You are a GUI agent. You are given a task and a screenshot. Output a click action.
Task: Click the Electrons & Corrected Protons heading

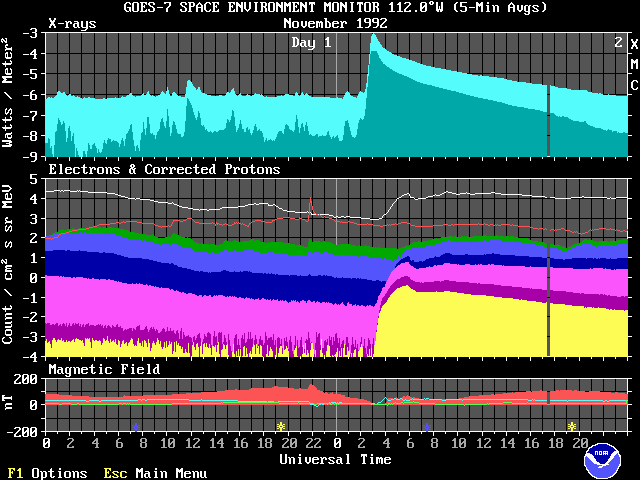tap(164, 169)
